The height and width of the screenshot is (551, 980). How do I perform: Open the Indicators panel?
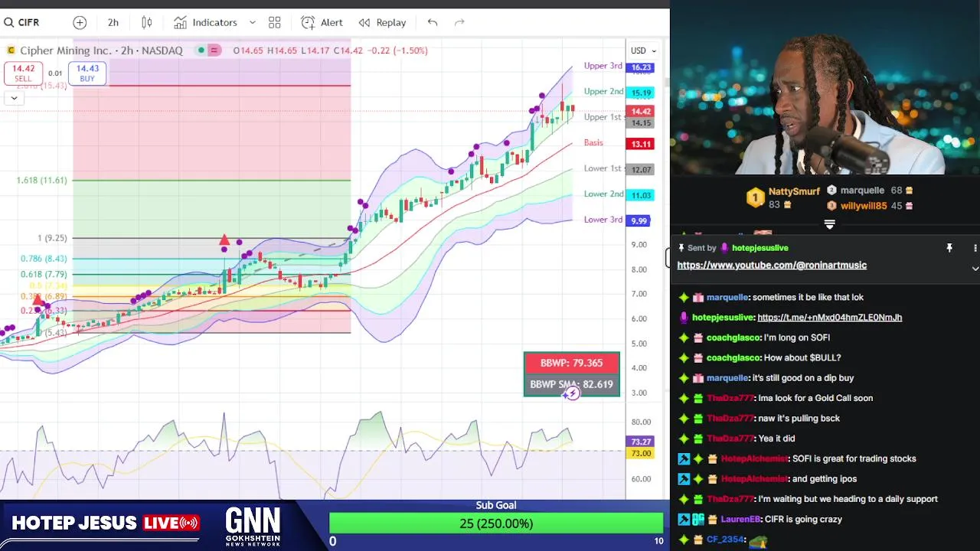coord(205,22)
